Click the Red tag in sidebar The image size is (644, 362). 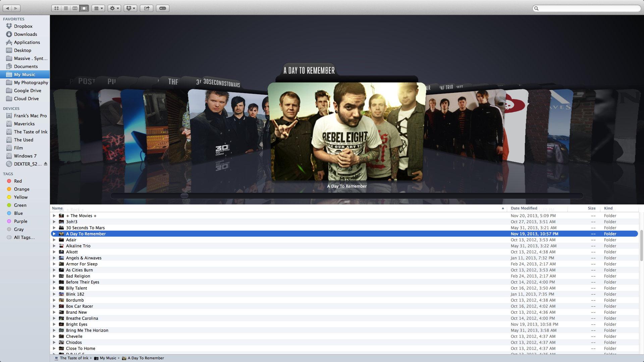[x=18, y=181]
